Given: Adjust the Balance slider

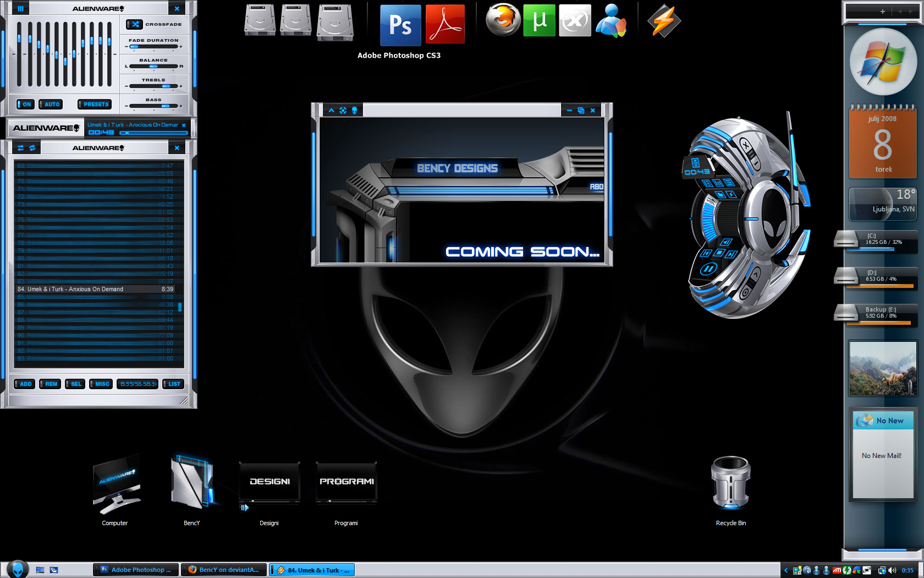Looking at the screenshot, I should coord(153,67).
